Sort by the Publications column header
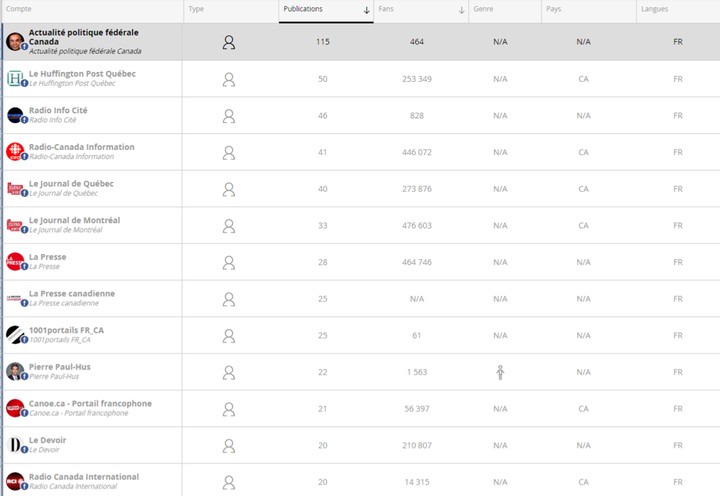 [x=326, y=11]
